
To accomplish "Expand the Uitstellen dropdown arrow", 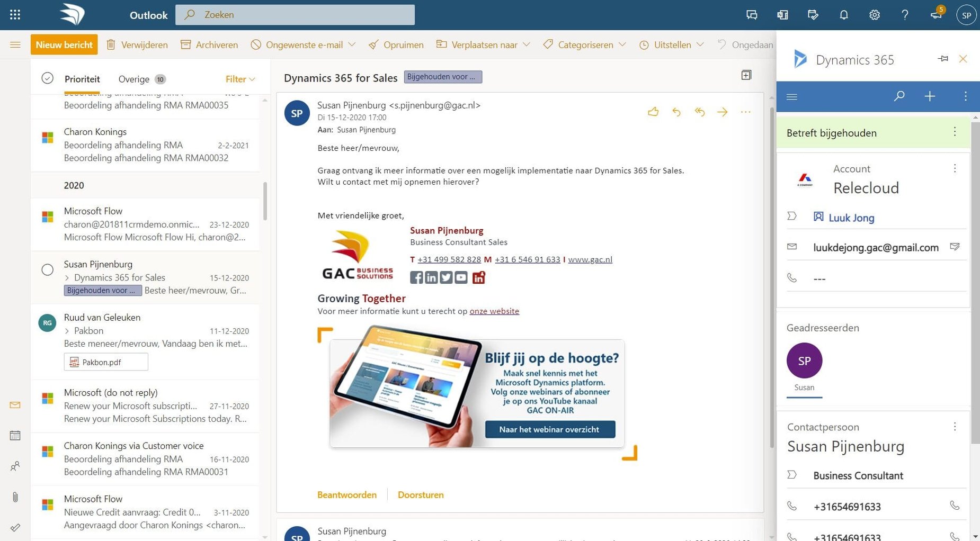I will (x=700, y=44).
